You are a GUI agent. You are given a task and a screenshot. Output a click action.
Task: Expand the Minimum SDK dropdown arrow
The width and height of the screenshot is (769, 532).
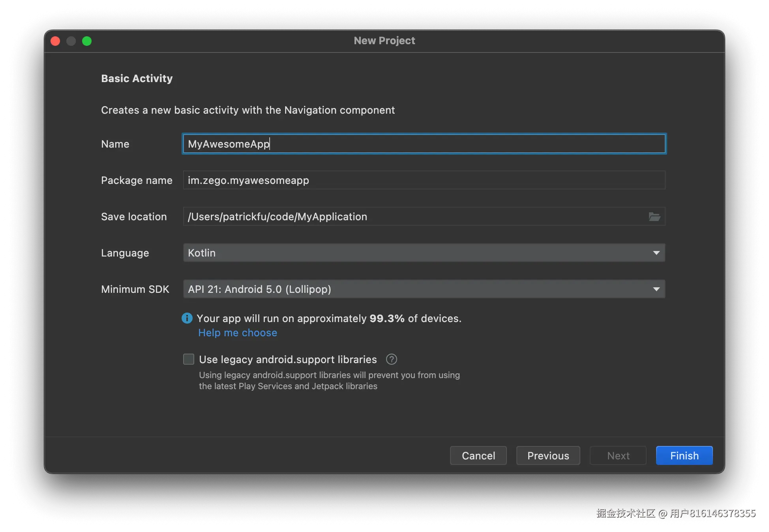tap(656, 289)
